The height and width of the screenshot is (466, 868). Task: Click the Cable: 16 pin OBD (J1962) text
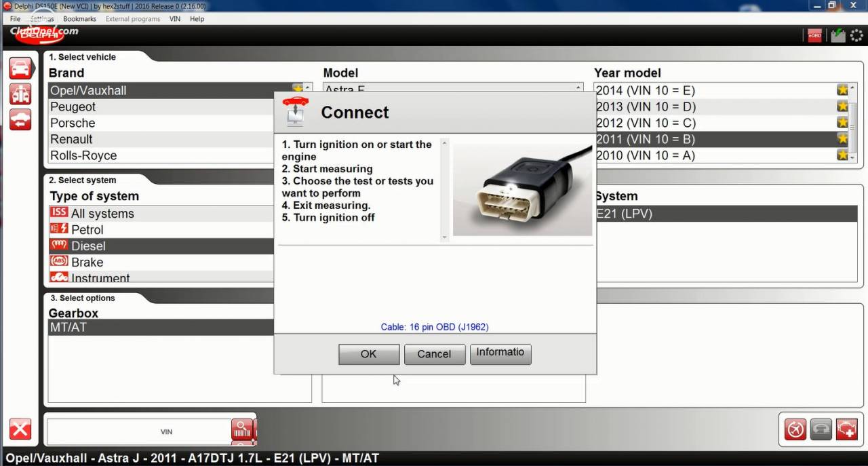tap(435, 327)
